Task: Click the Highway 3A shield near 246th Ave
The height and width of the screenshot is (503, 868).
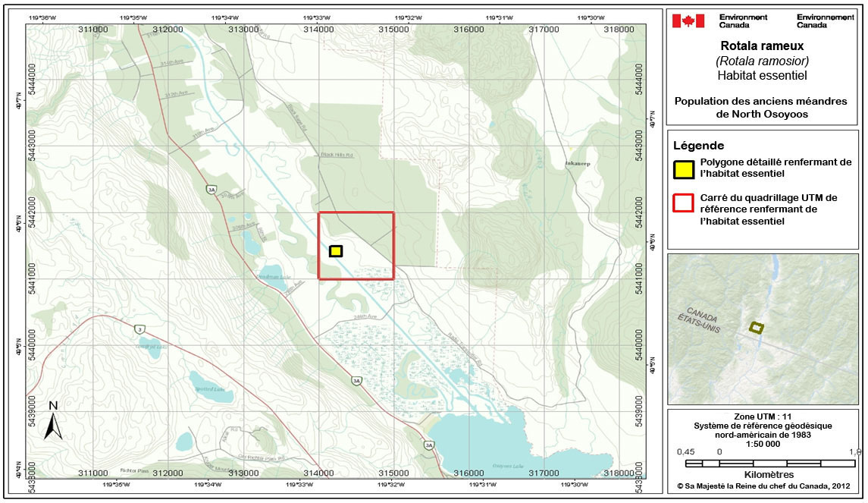Action: tap(357, 380)
